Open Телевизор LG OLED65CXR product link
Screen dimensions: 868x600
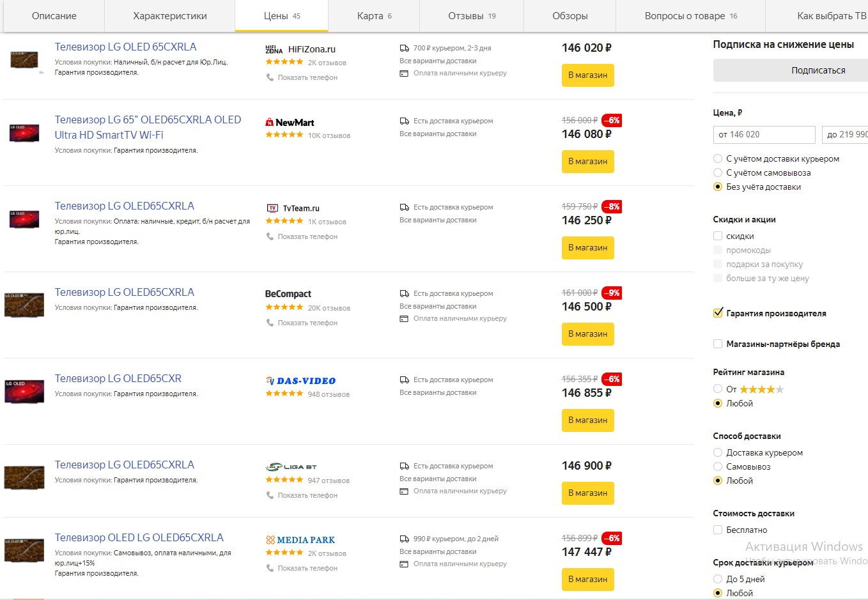118,378
